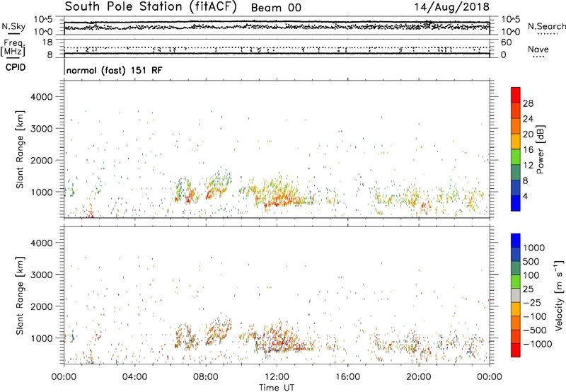Click the "Nave" legend label

tap(538, 49)
